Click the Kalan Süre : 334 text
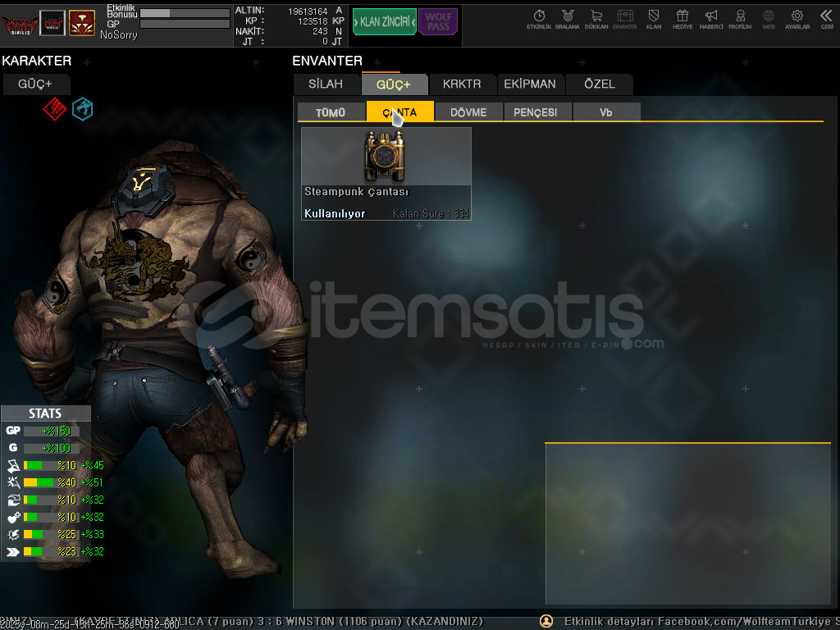The image size is (840, 630). point(431,214)
